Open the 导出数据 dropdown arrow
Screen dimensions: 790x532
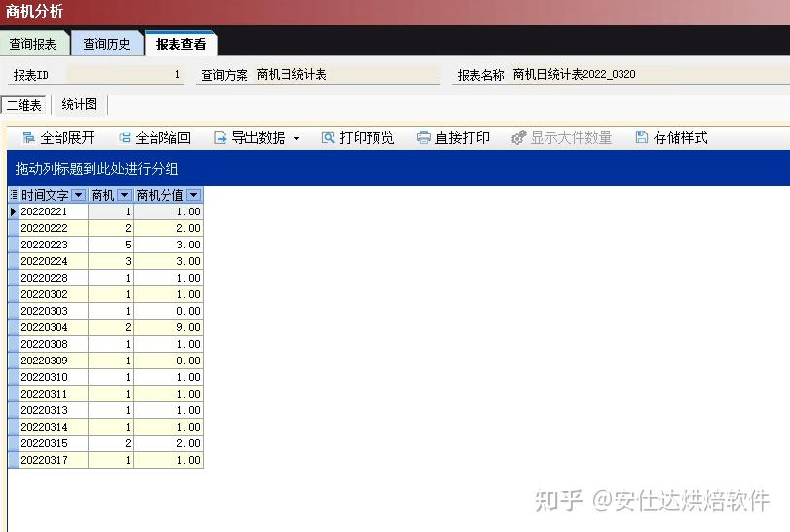(297, 138)
